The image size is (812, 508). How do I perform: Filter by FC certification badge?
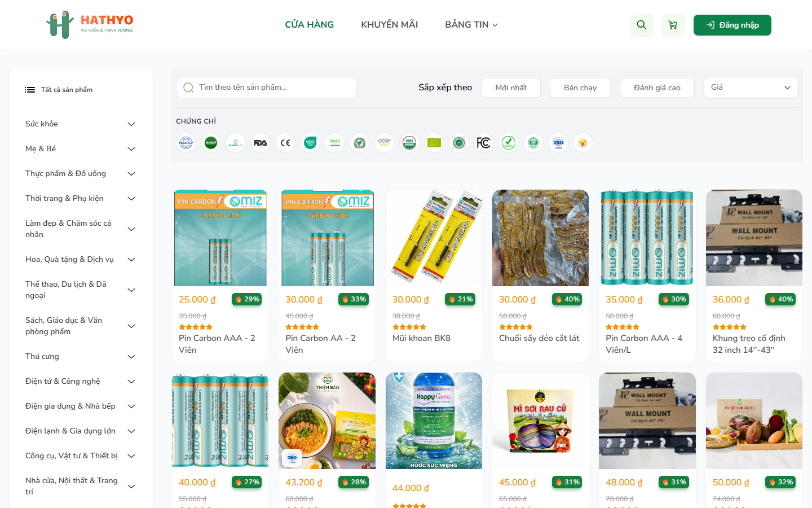coord(484,143)
